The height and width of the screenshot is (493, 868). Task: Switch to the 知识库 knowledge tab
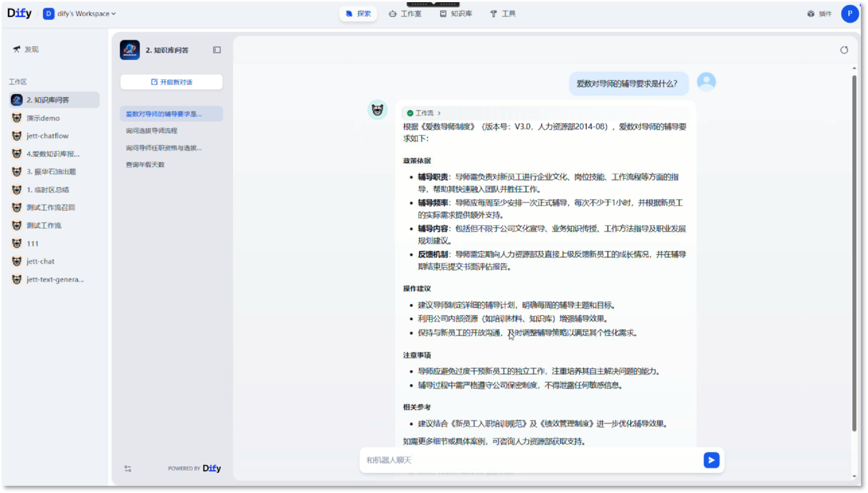point(456,14)
